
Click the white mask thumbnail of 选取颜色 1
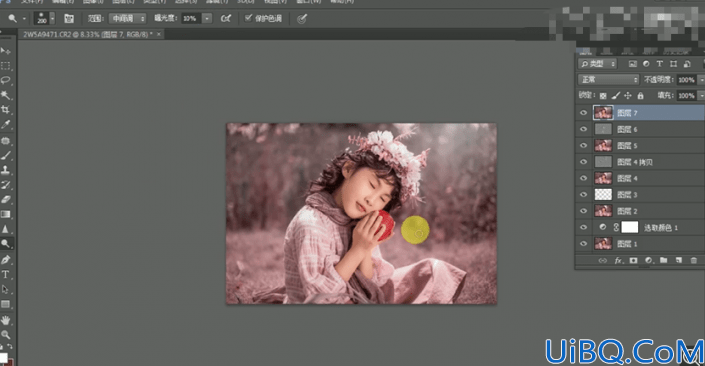click(629, 227)
